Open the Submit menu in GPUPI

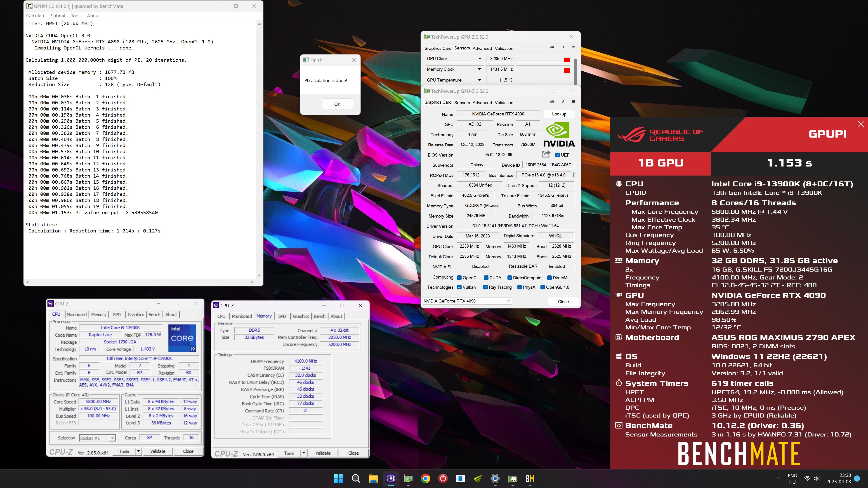[58, 16]
